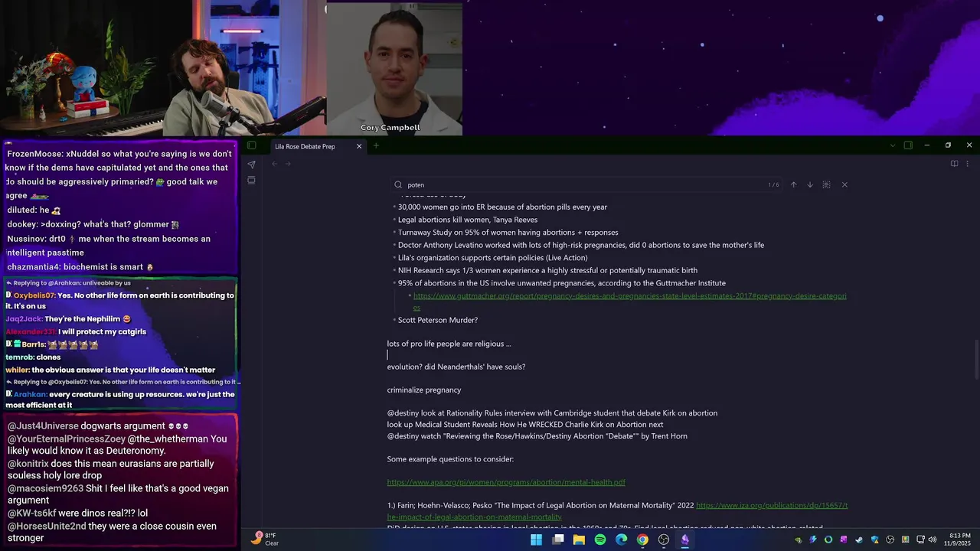Open Google Chrome from the taskbar
Image resolution: width=980 pixels, height=551 pixels.
pyautogui.click(x=642, y=540)
